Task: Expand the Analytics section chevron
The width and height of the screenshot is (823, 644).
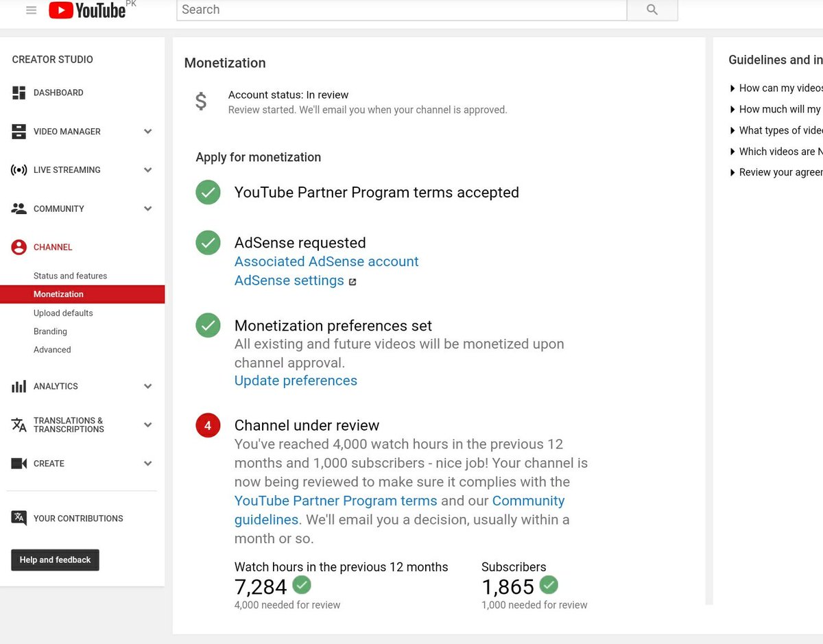Action: 147,386
